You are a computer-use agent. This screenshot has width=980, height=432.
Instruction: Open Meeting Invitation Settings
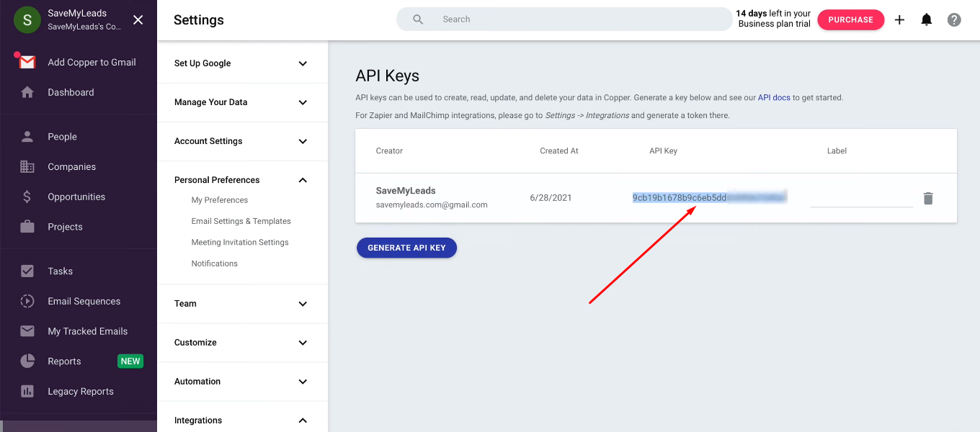239,242
